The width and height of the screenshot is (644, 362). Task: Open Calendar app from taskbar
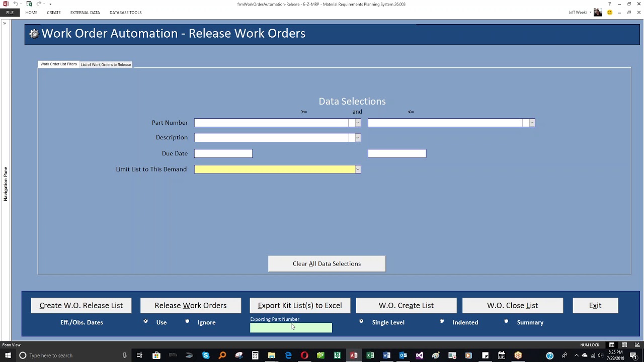(502, 355)
